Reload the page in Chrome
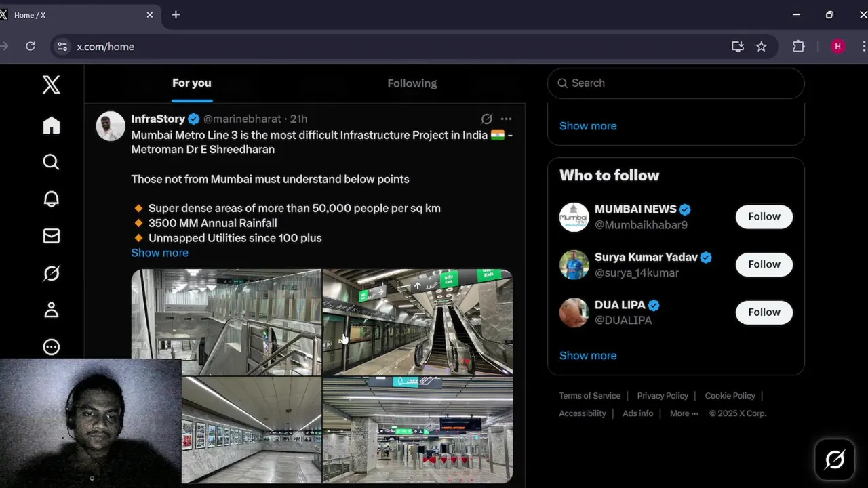868x488 pixels. pos(31,46)
